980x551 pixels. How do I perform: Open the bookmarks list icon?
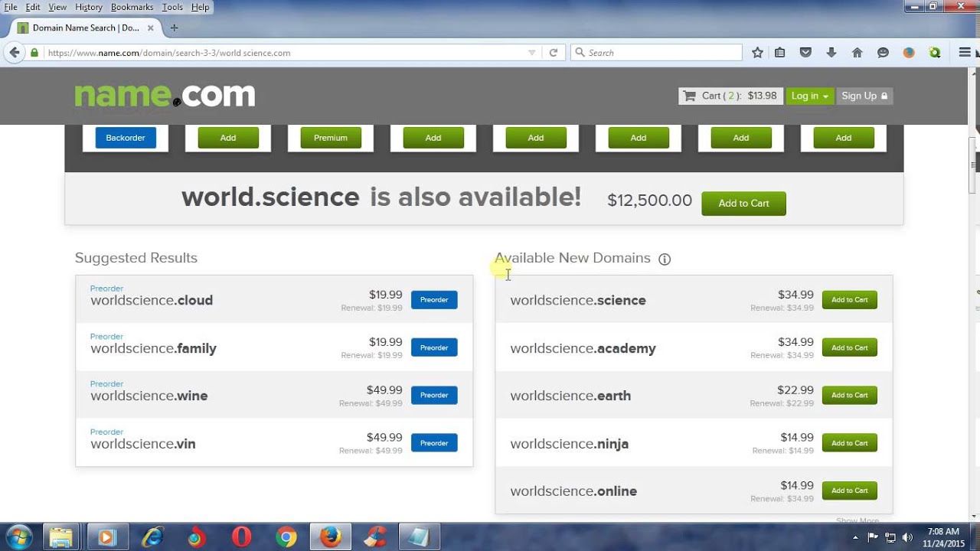coord(780,53)
